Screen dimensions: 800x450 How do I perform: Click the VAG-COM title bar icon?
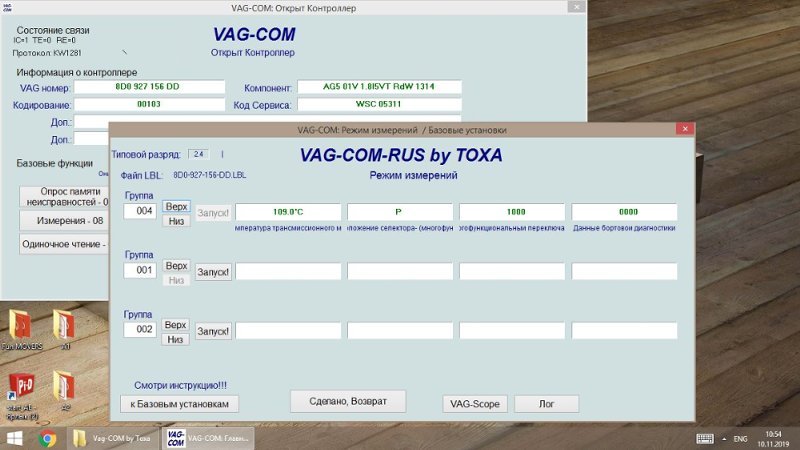pos(7,8)
